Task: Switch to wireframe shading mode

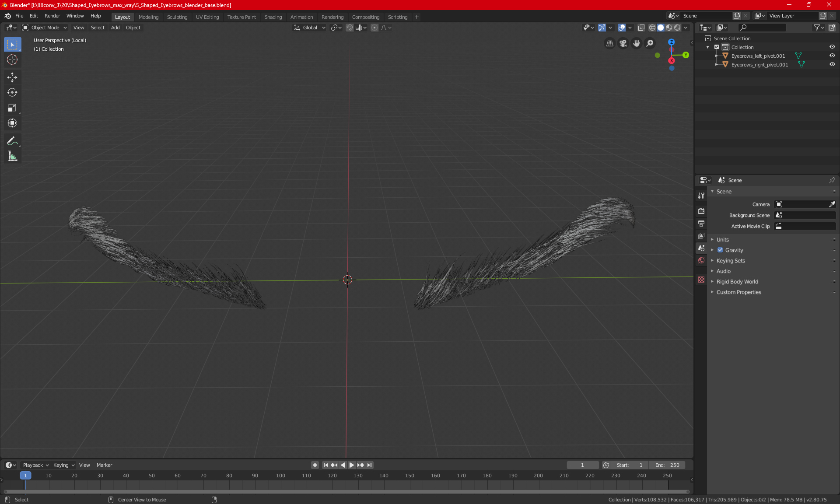Action: point(652,28)
